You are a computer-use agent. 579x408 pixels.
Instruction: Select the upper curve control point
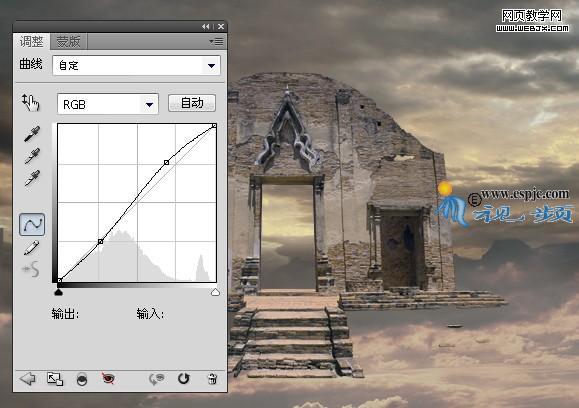click(x=167, y=162)
